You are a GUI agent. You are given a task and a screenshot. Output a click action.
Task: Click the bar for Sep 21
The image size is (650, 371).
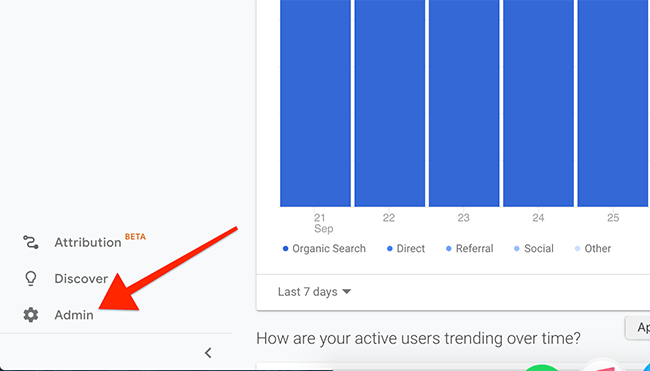tap(315, 103)
